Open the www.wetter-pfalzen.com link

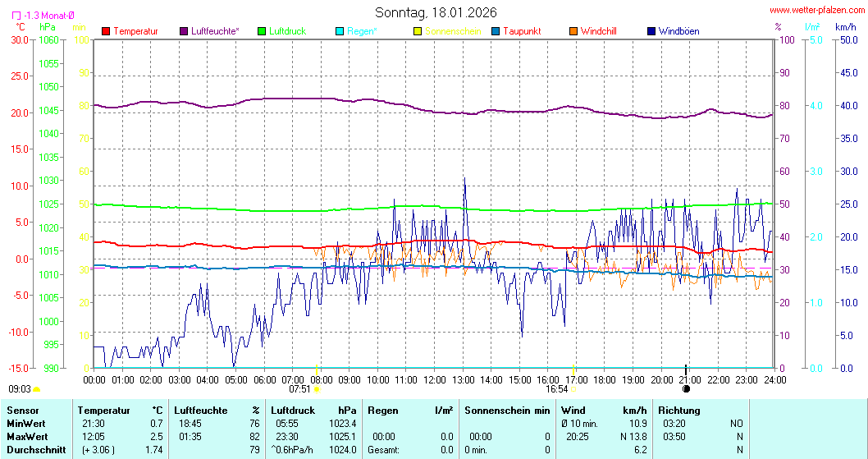click(816, 10)
